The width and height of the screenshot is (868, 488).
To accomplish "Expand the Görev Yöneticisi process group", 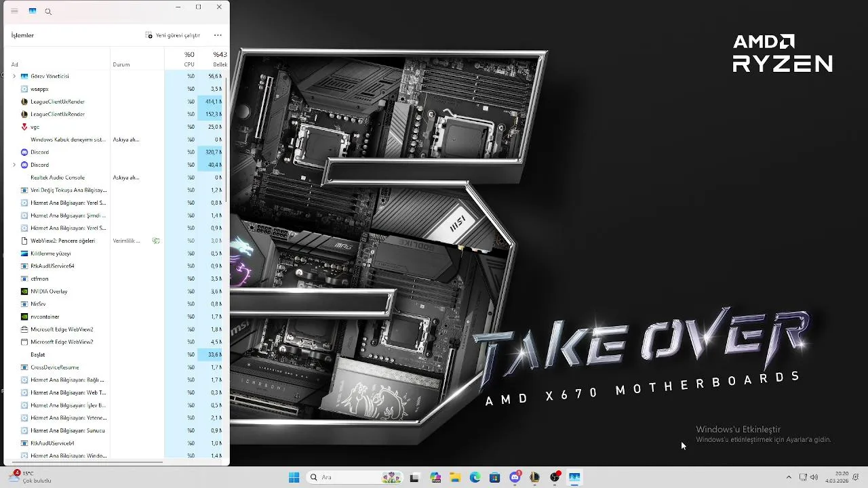I will point(14,76).
